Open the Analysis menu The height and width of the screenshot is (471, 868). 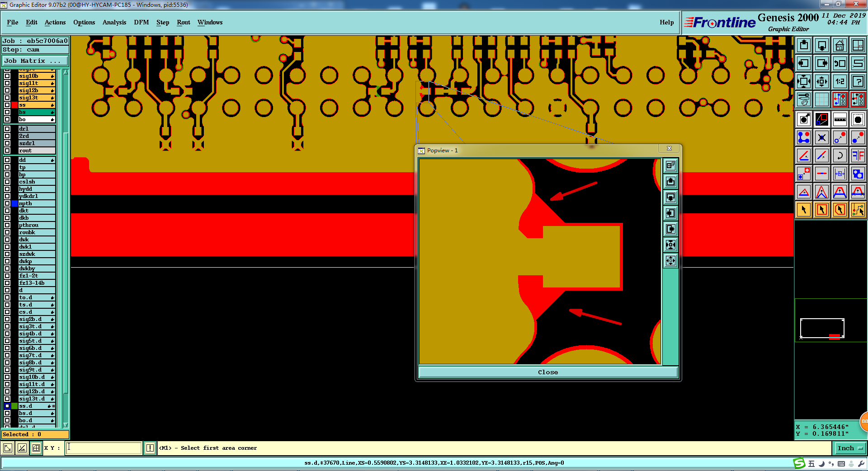pos(114,22)
